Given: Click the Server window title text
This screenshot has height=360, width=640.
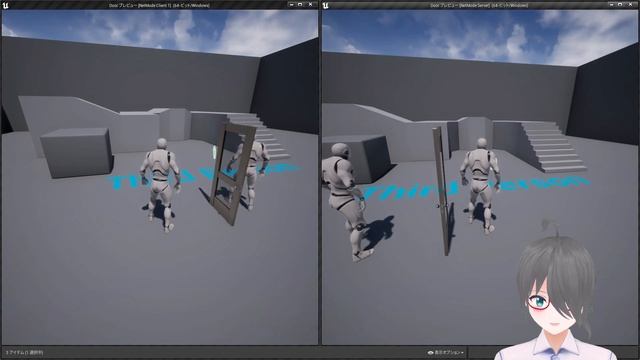Looking at the screenshot, I should coord(479,5).
